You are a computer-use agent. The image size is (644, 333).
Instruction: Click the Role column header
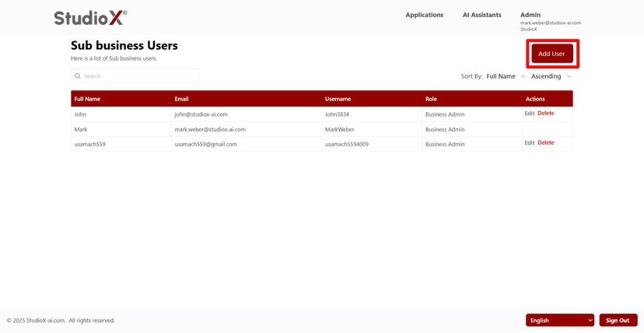[x=431, y=99]
